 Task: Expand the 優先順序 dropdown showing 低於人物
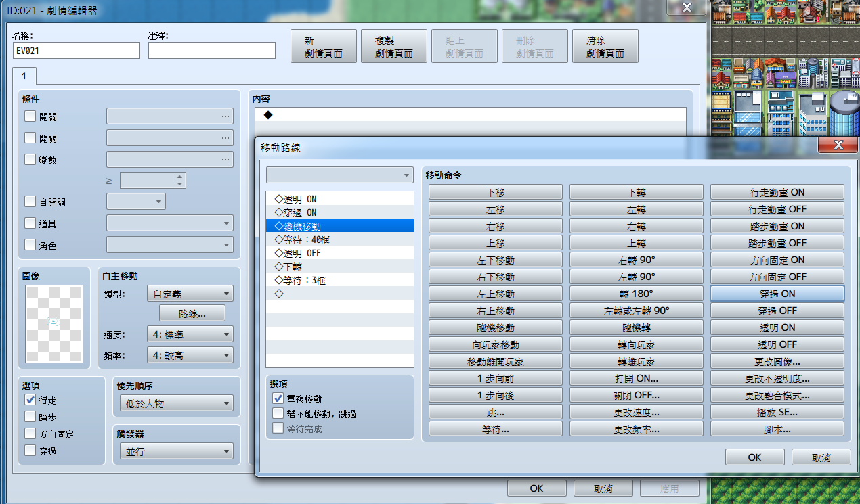(x=175, y=403)
